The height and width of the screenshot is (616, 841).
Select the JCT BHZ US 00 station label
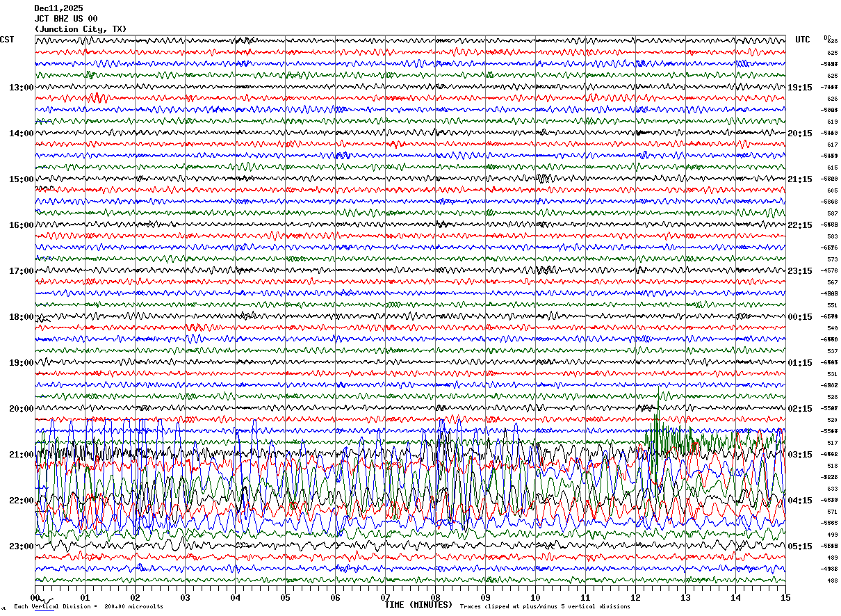point(66,19)
